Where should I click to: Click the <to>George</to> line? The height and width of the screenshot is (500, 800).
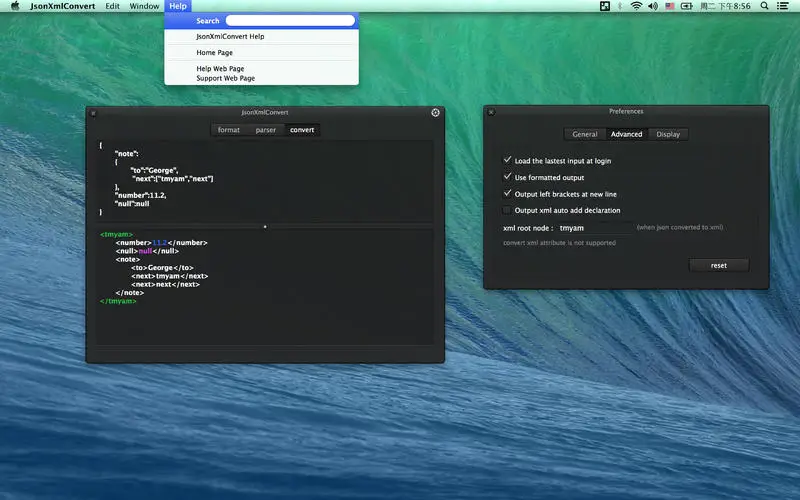162,267
